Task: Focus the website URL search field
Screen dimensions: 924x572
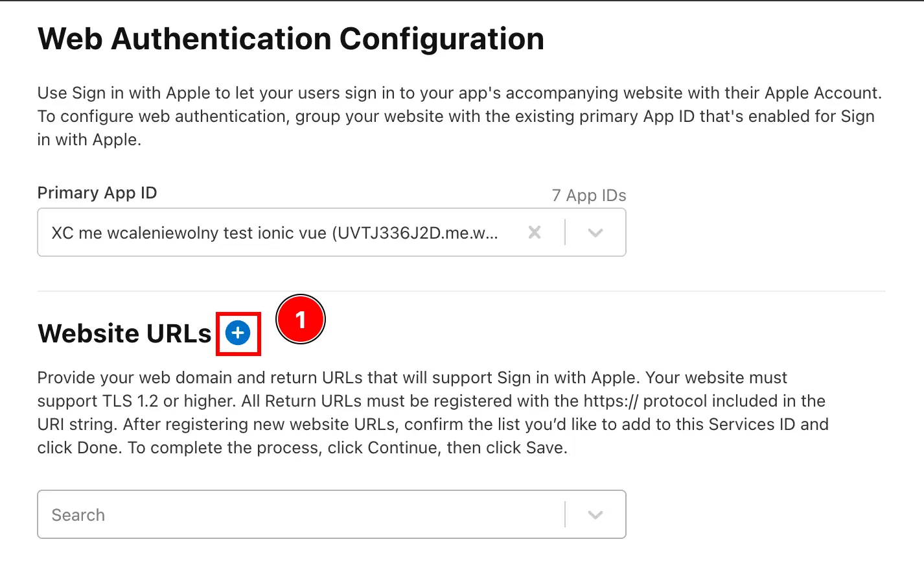Action: (x=259, y=514)
